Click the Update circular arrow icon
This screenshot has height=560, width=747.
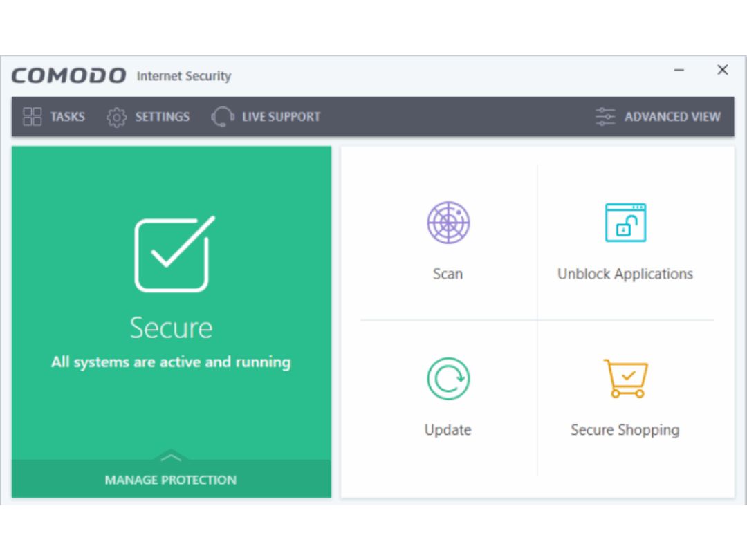point(448,379)
